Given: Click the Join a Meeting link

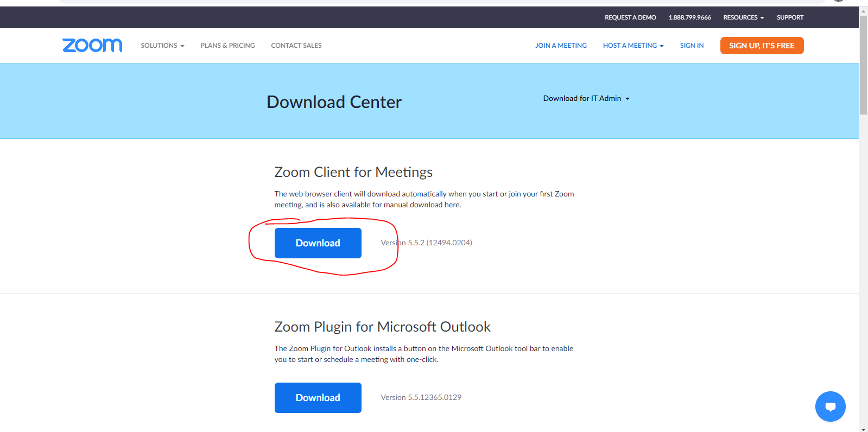Looking at the screenshot, I should pos(561,46).
